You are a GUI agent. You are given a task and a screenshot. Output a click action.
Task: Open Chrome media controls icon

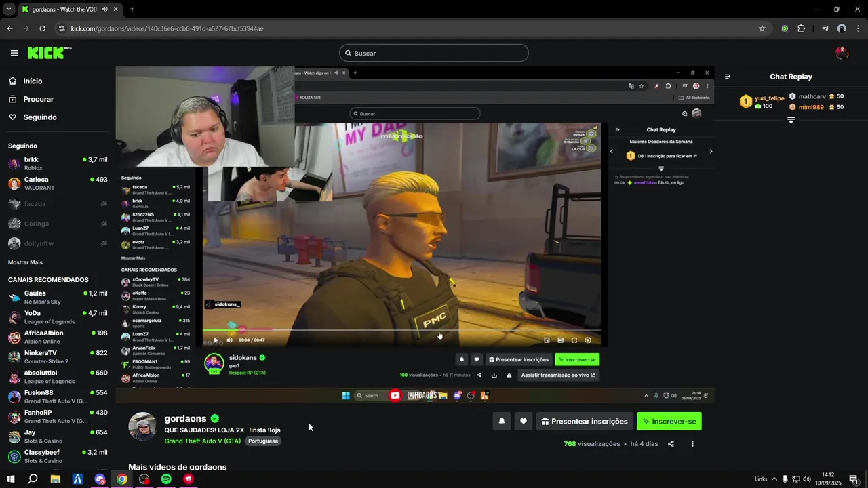pos(825,28)
